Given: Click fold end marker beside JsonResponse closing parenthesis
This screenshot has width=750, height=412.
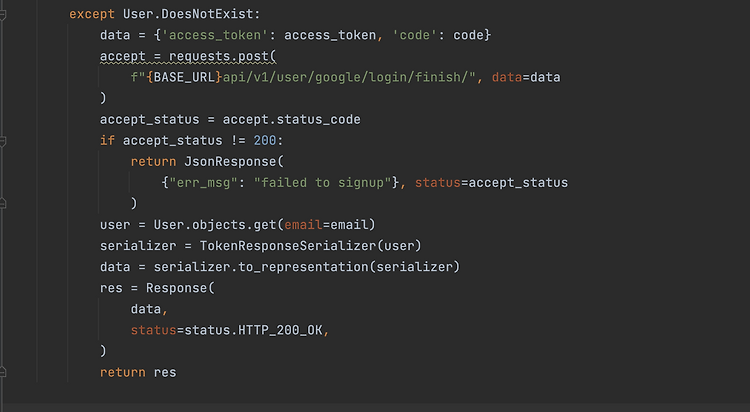Looking at the screenshot, I should [2, 203].
